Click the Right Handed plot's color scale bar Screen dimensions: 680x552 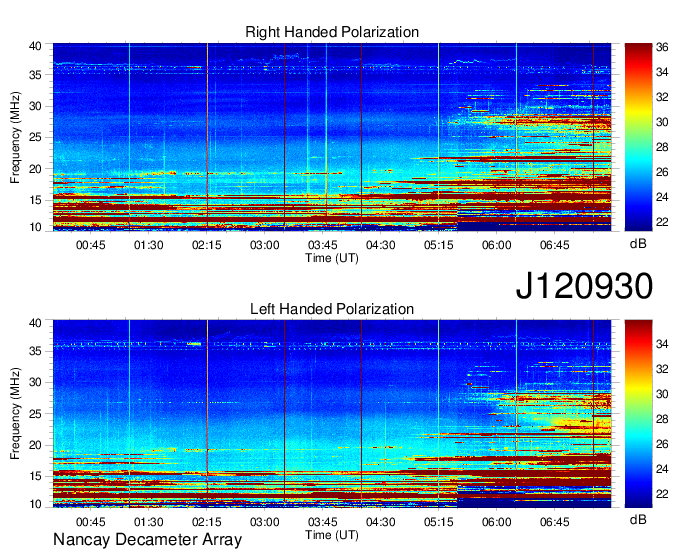pos(638,137)
